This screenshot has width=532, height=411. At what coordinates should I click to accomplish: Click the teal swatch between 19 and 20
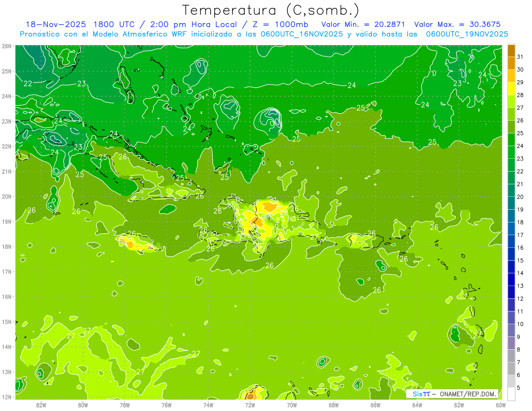(512, 203)
